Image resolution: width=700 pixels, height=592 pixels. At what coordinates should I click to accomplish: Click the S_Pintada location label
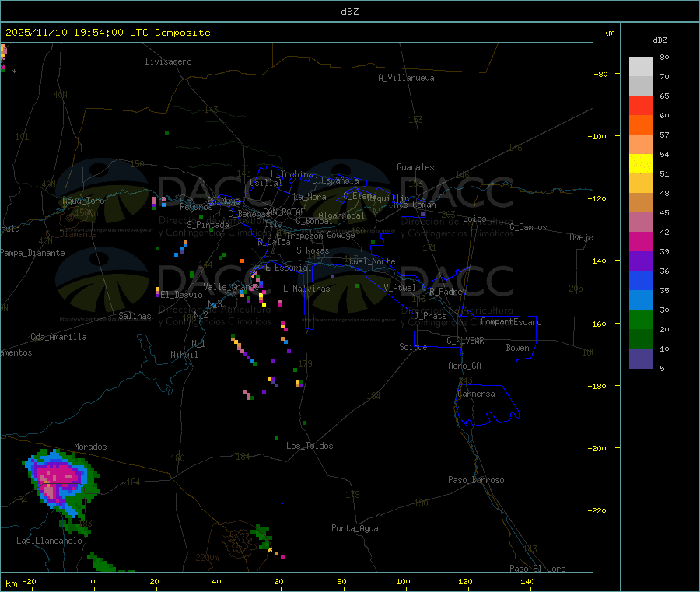point(208,225)
